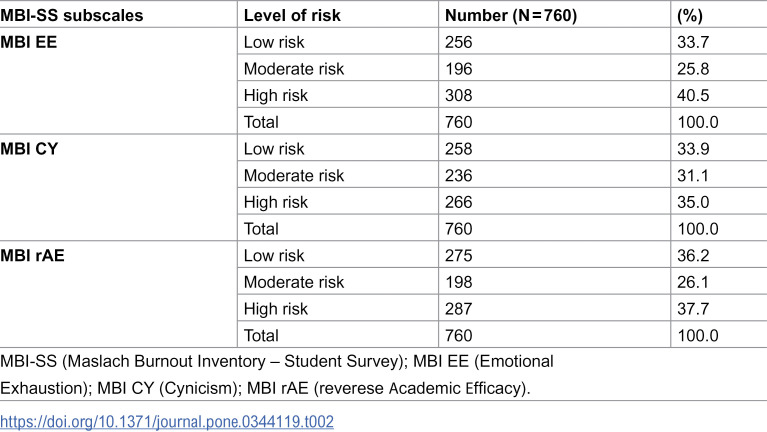The image size is (767, 432).
Task: Select the 258 low risk cell under MBI CY
Action: pyautogui.click(x=458, y=149)
